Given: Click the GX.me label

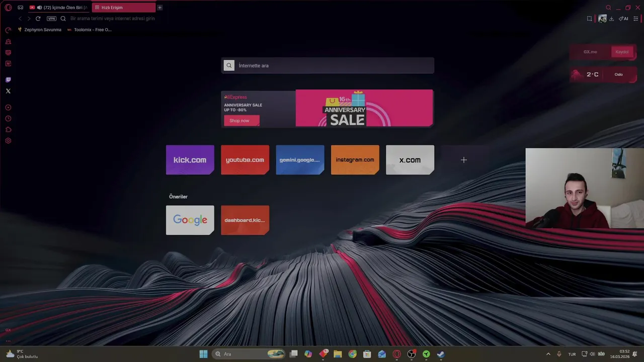Looking at the screenshot, I should click(590, 52).
